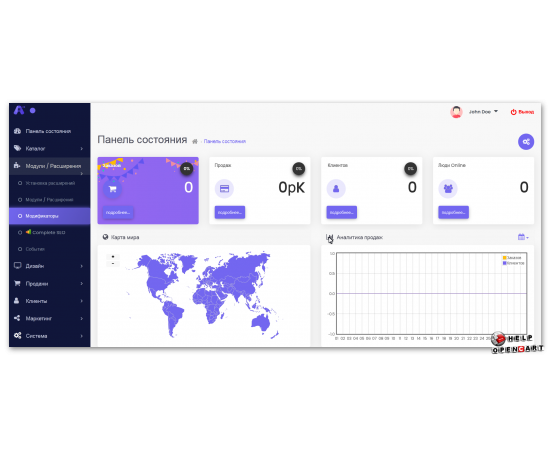
Task: Click Australia on the world map
Action: point(261,322)
